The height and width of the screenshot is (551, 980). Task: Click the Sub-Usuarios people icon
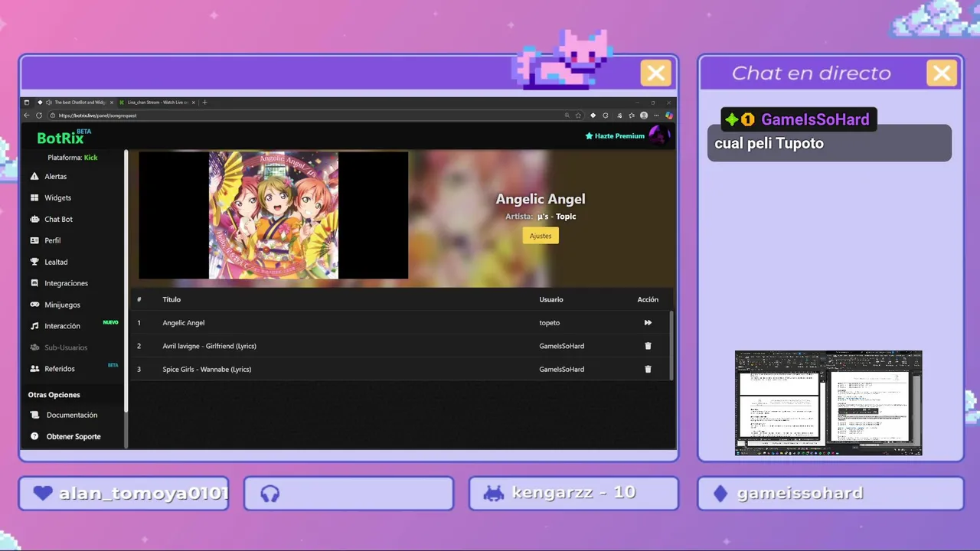coord(34,347)
